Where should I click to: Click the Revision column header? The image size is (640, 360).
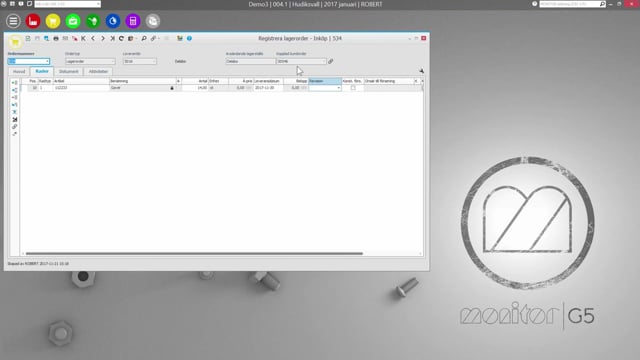pyautogui.click(x=325, y=81)
